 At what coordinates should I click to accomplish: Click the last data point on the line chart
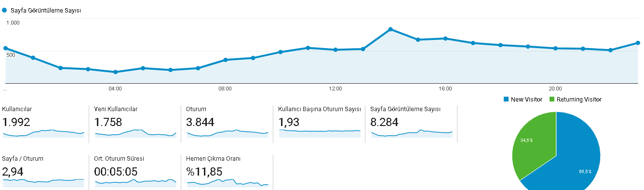click(x=638, y=43)
